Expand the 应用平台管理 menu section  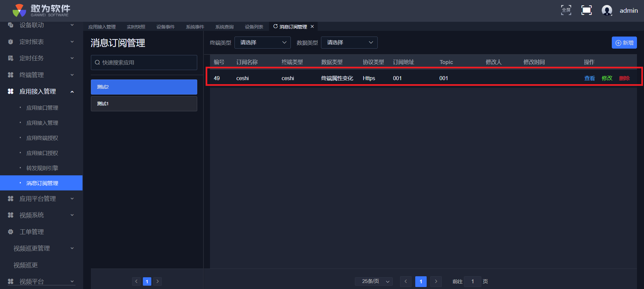coord(72,199)
